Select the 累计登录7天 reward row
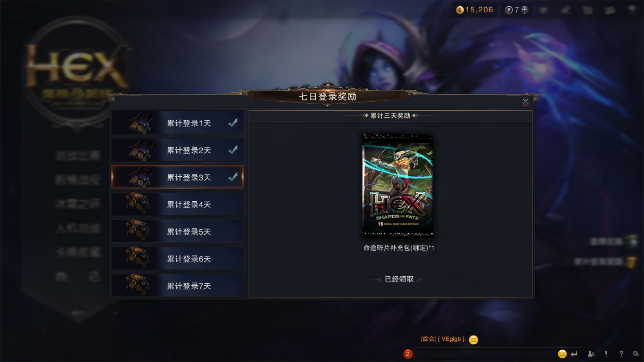 pyautogui.click(x=178, y=286)
